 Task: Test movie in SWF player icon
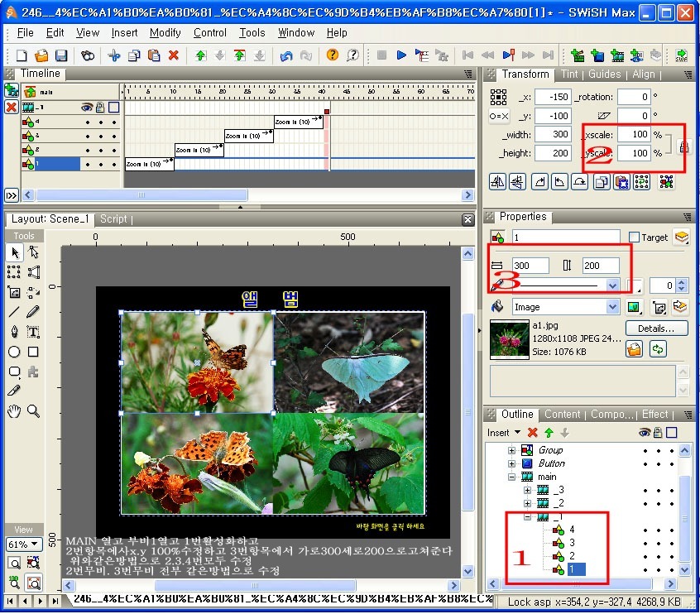click(681, 55)
